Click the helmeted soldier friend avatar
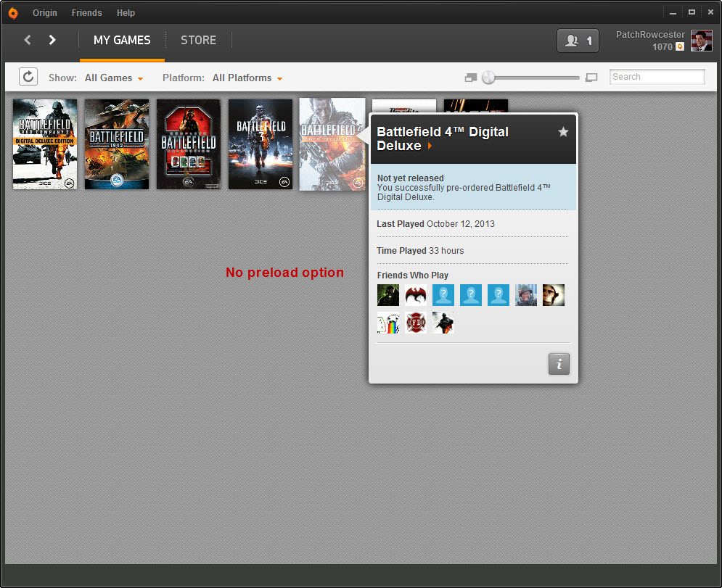The height and width of the screenshot is (588, 722). point(526,295)
